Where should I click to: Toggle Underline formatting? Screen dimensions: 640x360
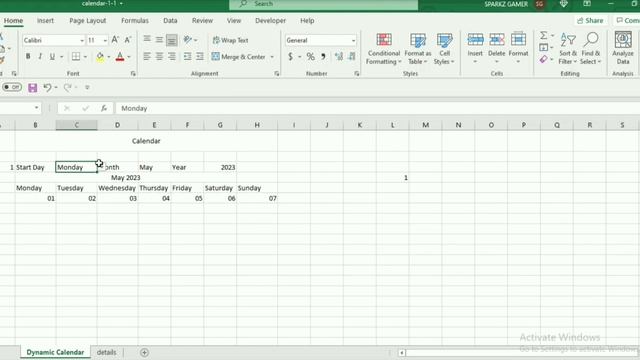52,57
